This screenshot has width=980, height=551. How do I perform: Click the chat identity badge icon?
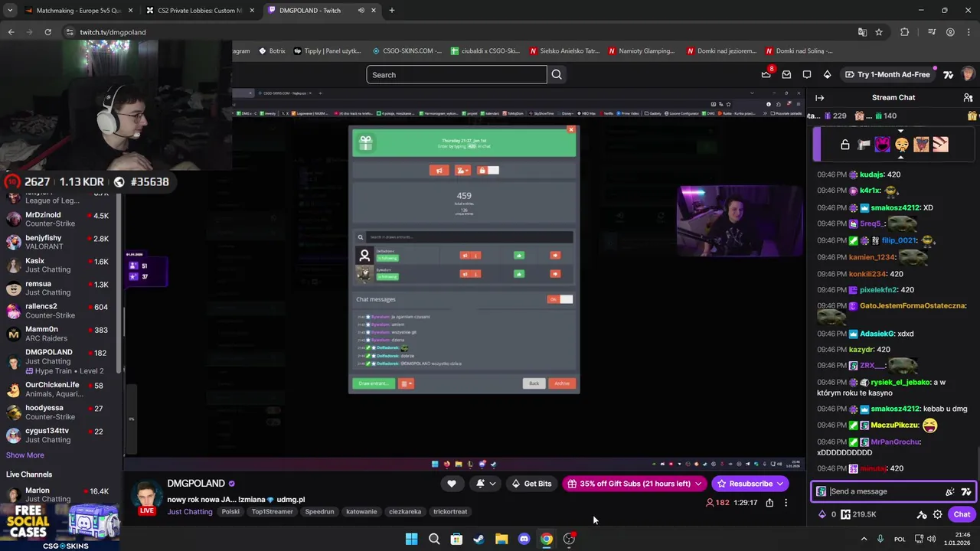coord(822,491)
